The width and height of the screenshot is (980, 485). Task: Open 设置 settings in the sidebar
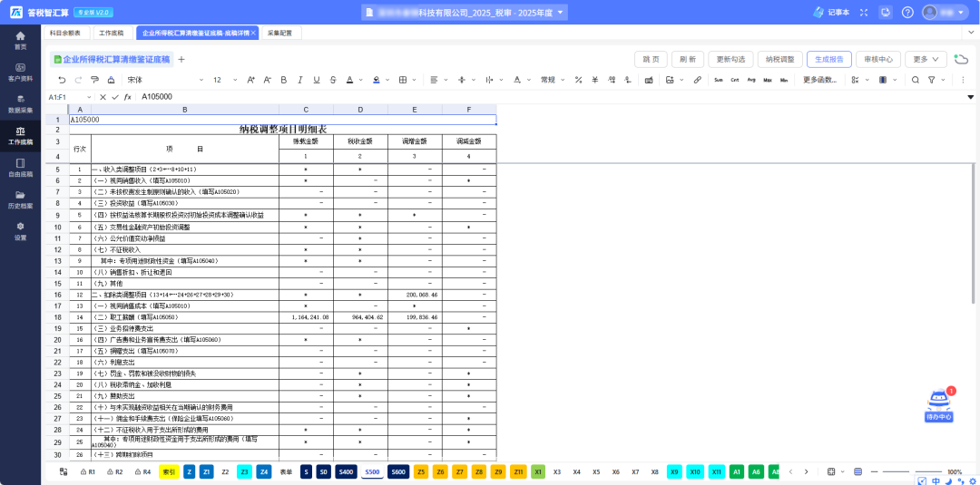[x=21, y=231]
